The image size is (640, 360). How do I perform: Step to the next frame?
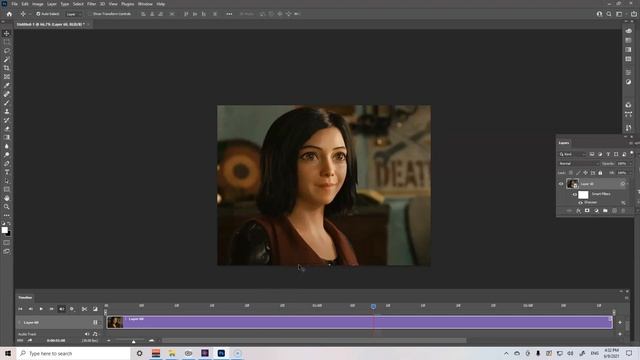tap(51, 309)
